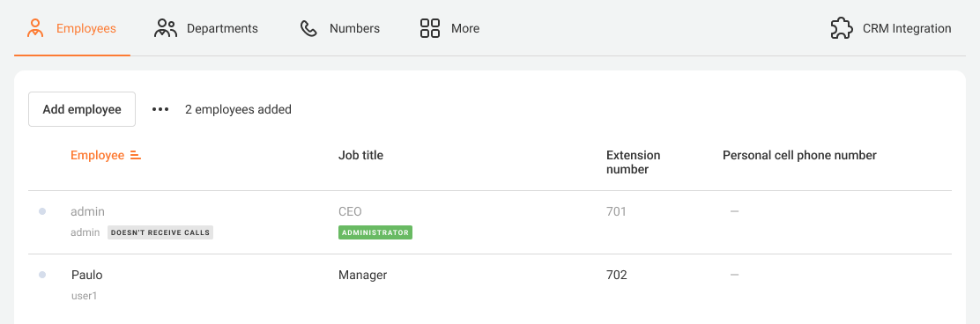Click the CRM Integration puzzle icon
Image resolution: width=980 pixels, height=324 pixels.
coord(842,28)
